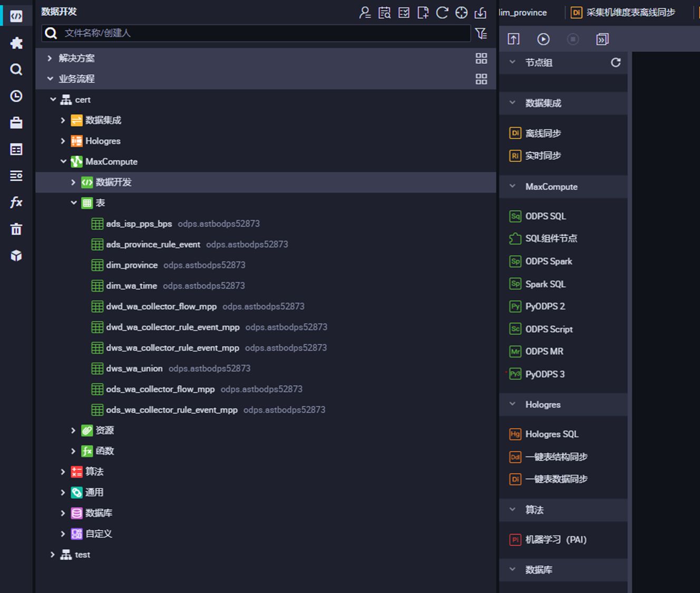The image size is (700, 593).
Task: Choose the 离线同步 node
Action: click(x=542, y=133)
